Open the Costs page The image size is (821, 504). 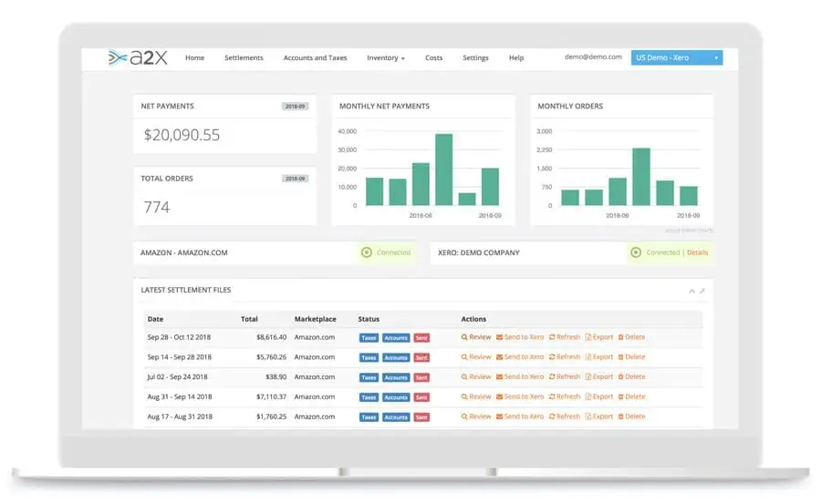coord(433,58)
